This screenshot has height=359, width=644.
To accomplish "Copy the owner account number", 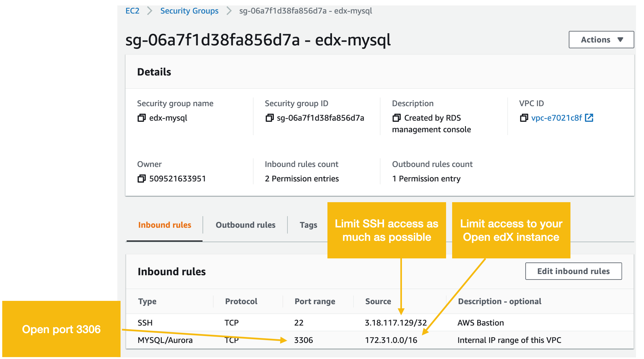I will tap(142, 179).
